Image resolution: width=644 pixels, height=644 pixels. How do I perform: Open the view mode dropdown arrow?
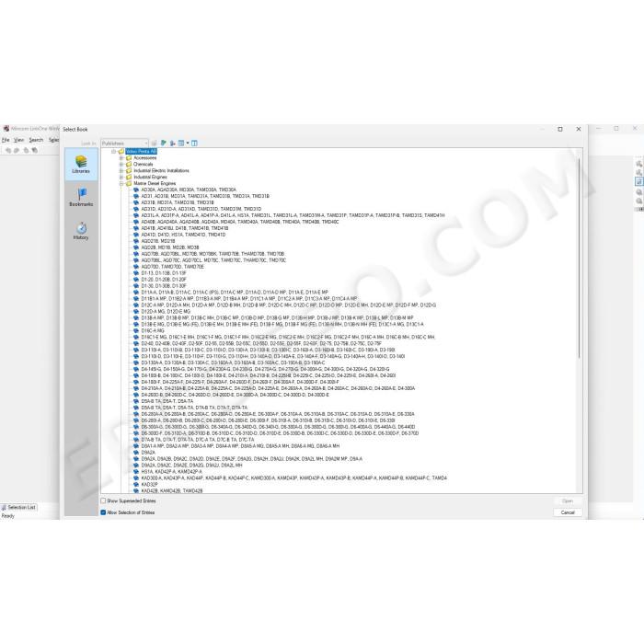point(188,143)
